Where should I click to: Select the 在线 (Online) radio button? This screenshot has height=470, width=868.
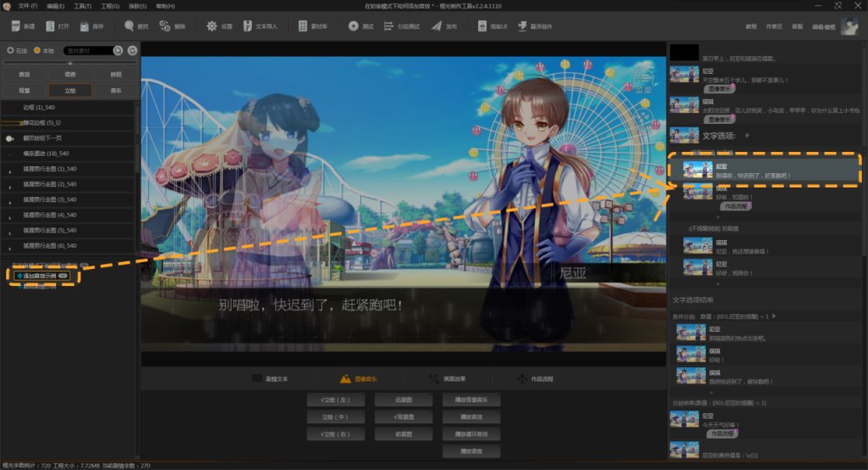coord(10,51)
